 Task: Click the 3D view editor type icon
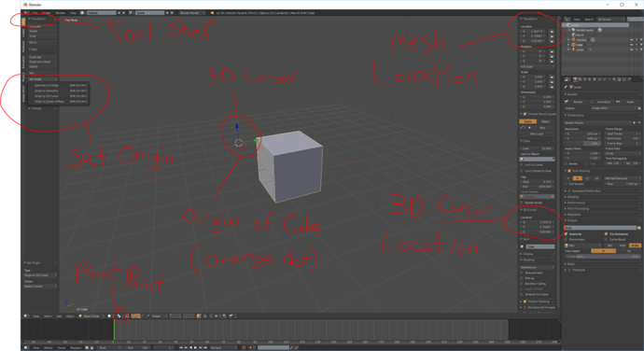(x=26, y=316)
